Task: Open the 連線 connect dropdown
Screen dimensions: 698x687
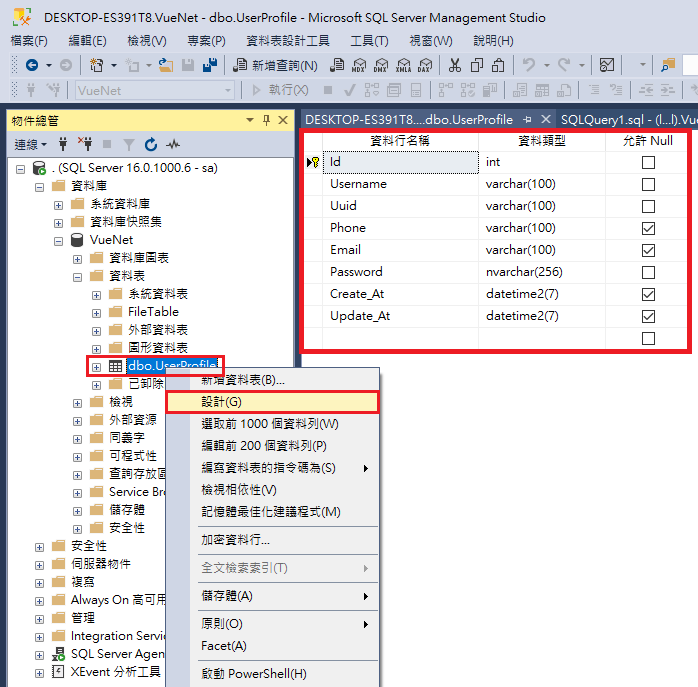Action: coord(30,144)
